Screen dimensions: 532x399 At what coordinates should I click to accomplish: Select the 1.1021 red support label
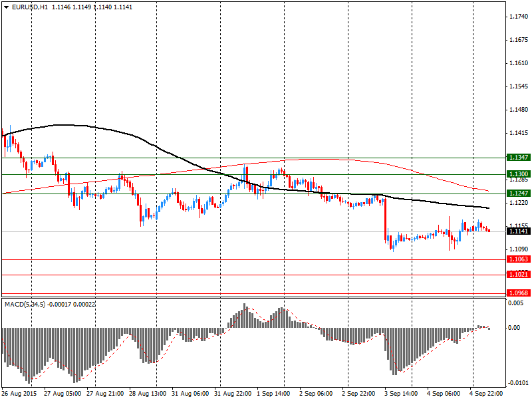pyautogui.click(x=519, y=274)
